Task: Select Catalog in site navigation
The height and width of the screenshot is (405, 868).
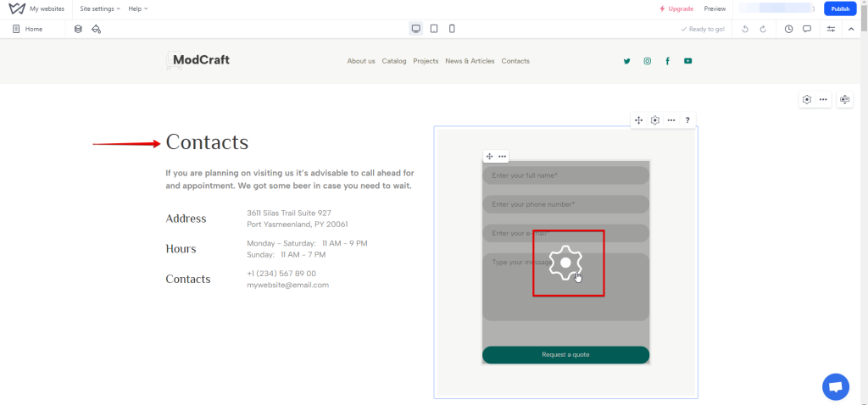Action: pyautogui.click(x=394, y=61)
